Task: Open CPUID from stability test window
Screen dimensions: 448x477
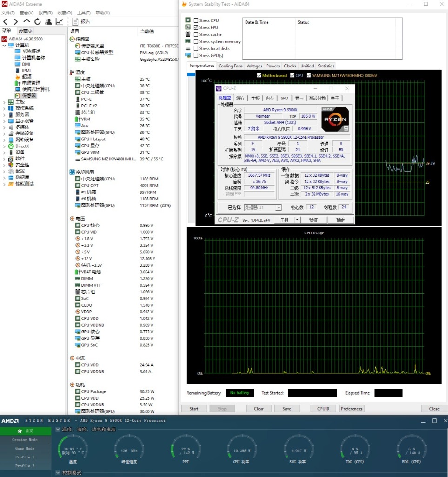Action: point(323,409)
